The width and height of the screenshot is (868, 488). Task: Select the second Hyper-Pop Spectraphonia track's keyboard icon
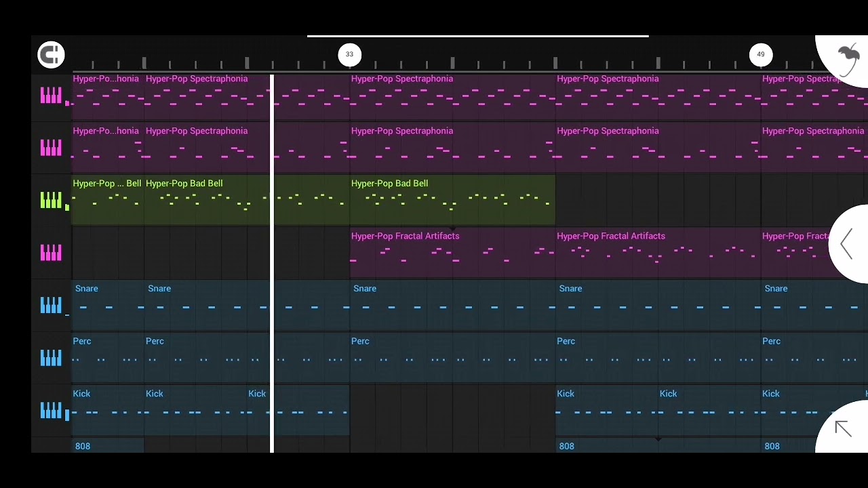tap(51, 148)
